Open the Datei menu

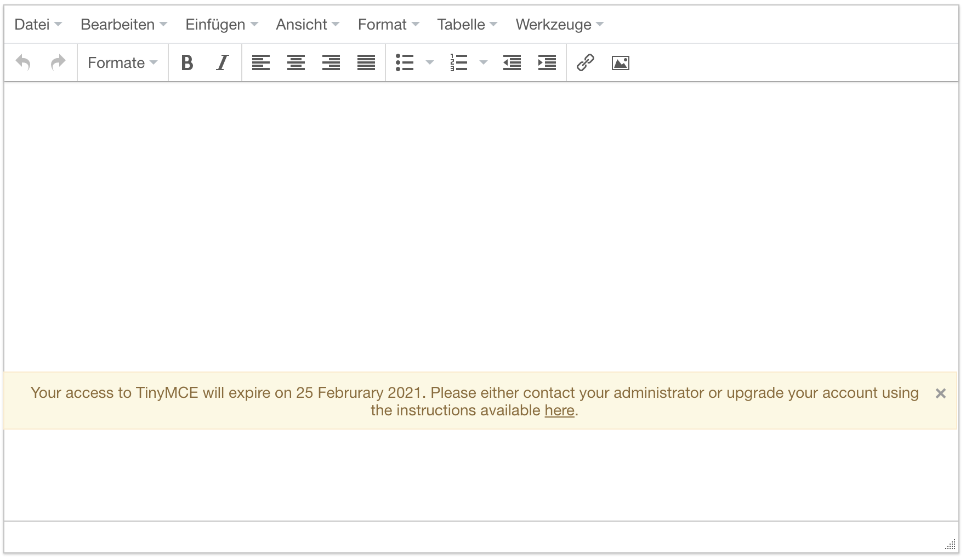(38, 25)
